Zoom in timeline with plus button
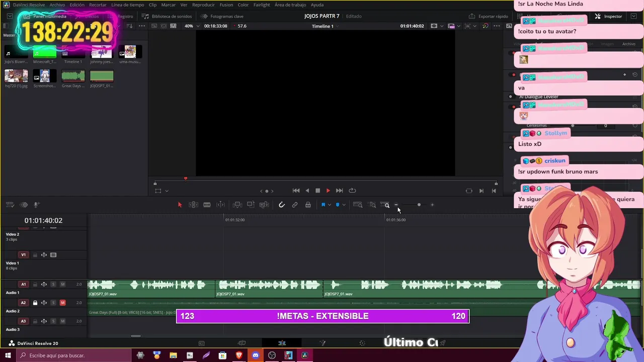 pyautogui.click(x=432, y=205)
